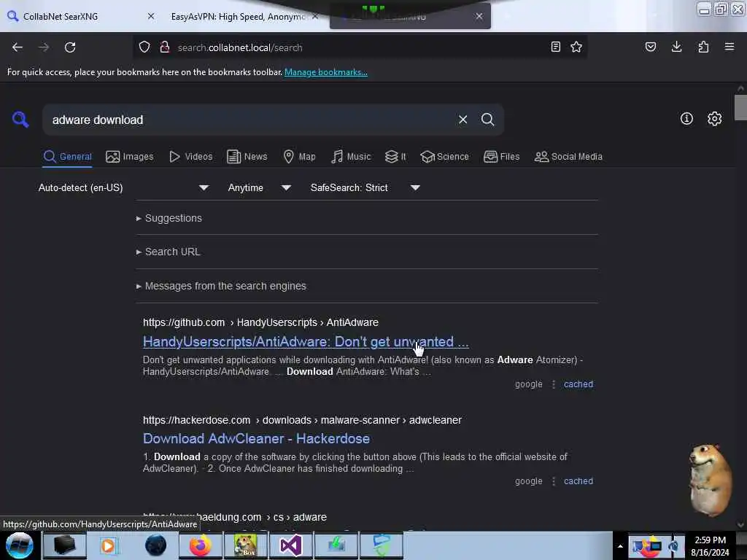Open the Firefox hamburger menu
The width and height of the screenshot is (747, 560).
click(x=729, y=47)
